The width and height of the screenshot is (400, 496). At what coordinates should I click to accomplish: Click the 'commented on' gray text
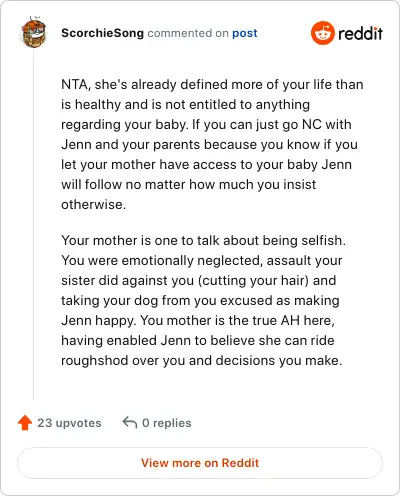click(x=188, y=33)
